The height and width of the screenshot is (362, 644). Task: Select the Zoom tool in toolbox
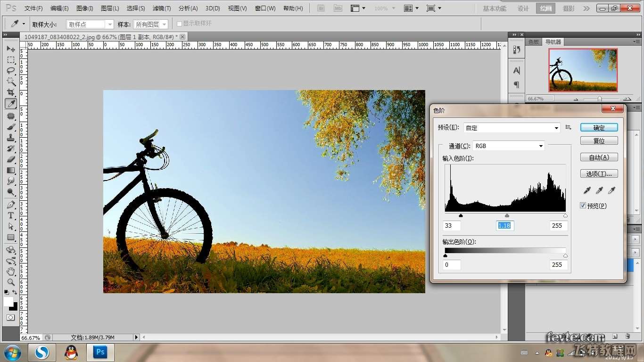pyautogui.click(x=11, y=282)
